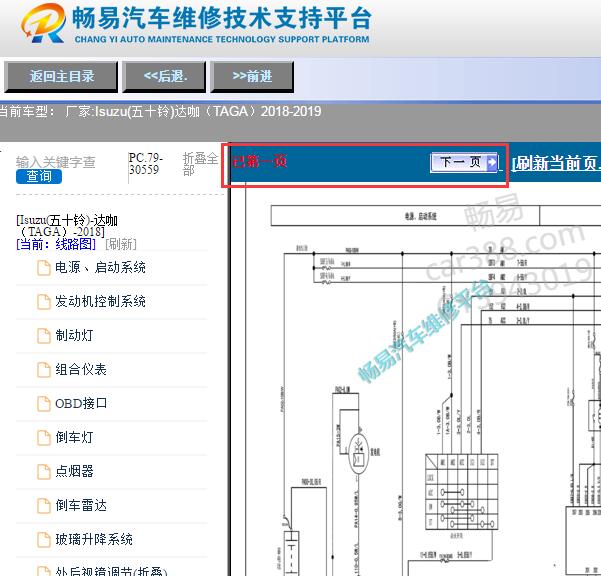Open 点烟器 tree entry
Image resolution: width=601 pixels, height=576 pixels.
point(74,471)
